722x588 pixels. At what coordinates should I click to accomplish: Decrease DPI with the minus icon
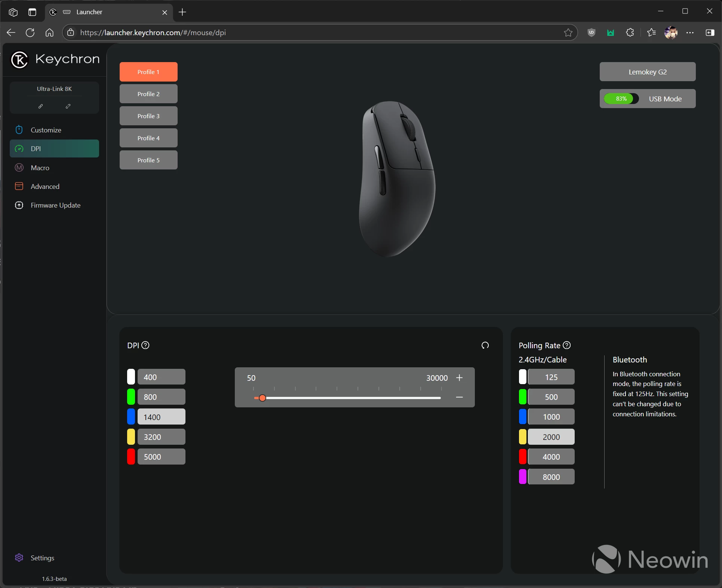point(460,397)
